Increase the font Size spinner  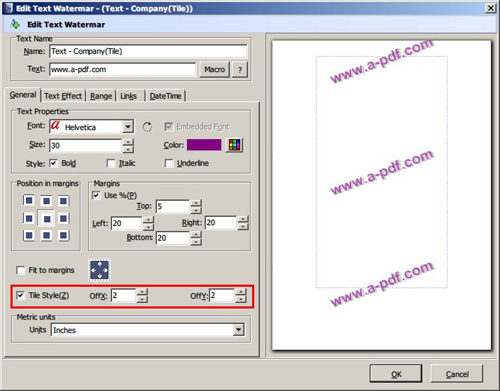tap(128, 142)
